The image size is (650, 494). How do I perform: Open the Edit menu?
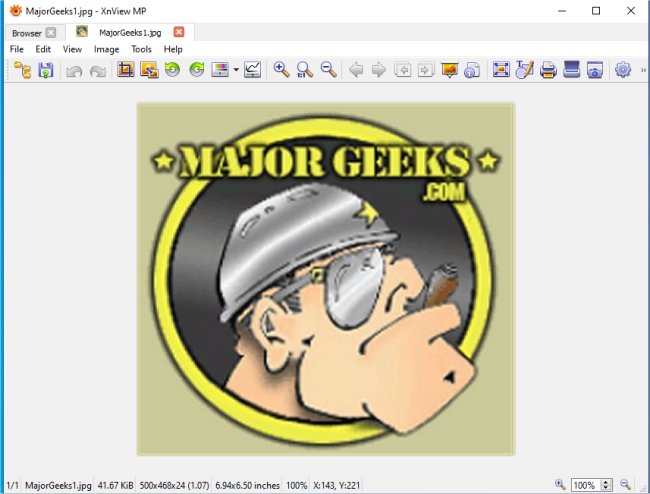pyautogui.click(x=43, y=49)
